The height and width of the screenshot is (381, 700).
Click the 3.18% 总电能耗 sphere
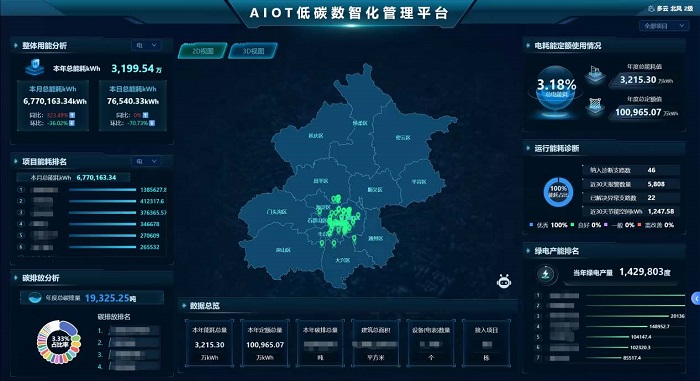coord(556,88)
